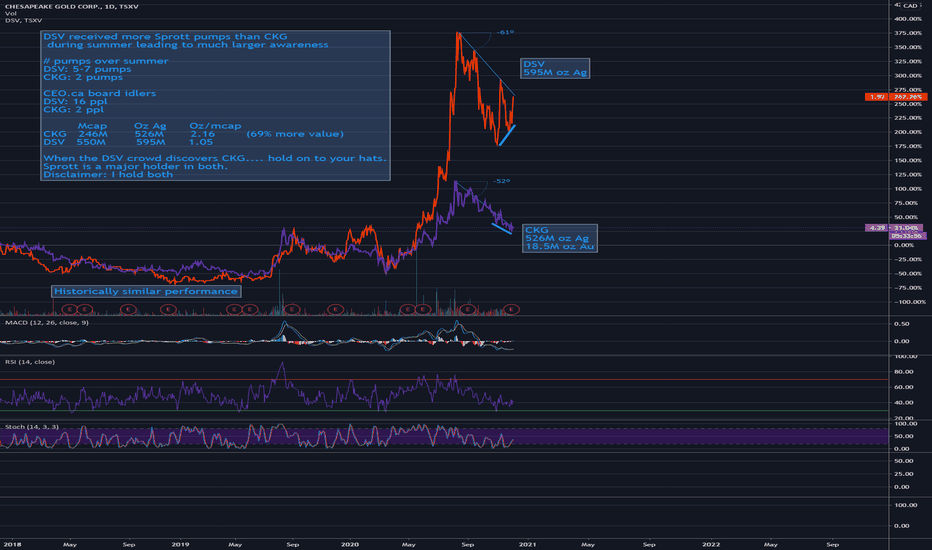This screenshot has width=932, height=550.
Task: Click the 2021 label on time axis
Action: tap(527, 544)
